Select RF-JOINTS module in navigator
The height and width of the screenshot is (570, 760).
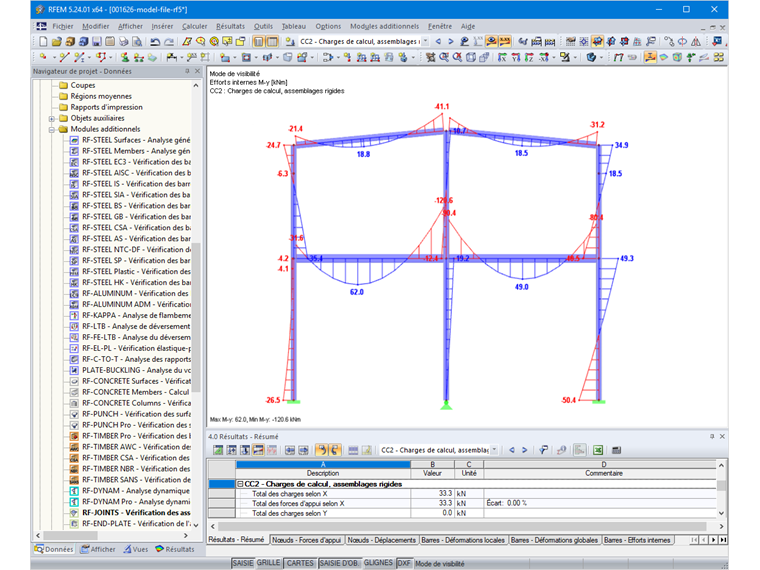(130, 513)
